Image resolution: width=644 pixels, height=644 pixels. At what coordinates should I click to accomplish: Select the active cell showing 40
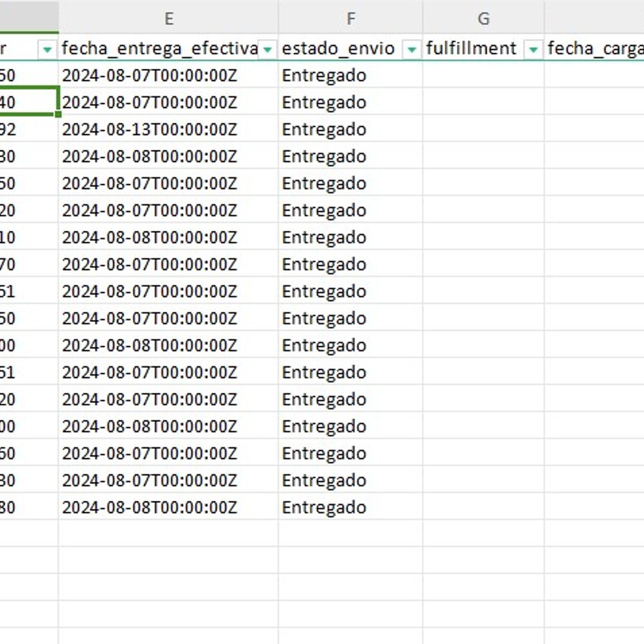click(29, 102)
